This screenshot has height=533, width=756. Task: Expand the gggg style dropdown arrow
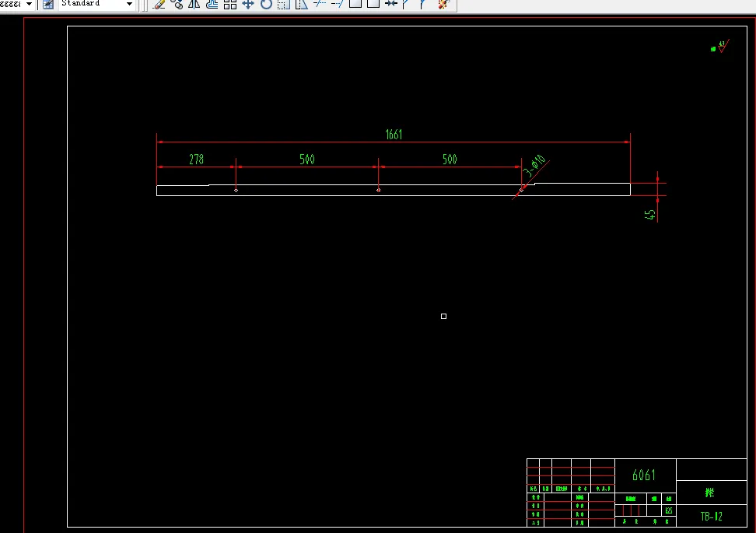point(29,4)
